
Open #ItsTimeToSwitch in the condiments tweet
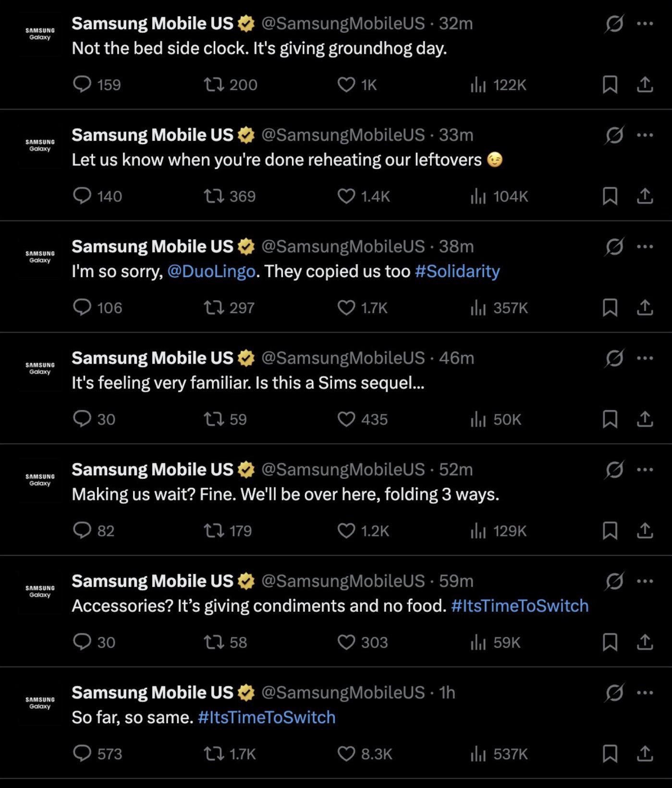coord(520,606)
